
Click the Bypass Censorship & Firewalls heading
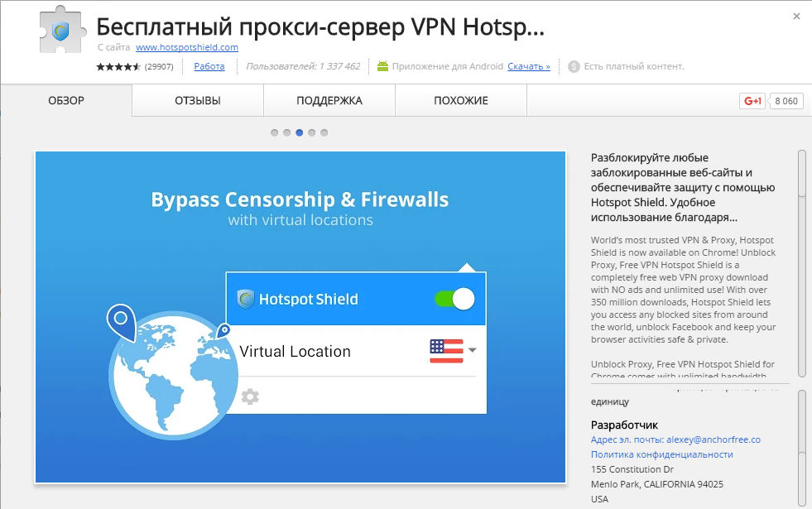click(300, 199)
